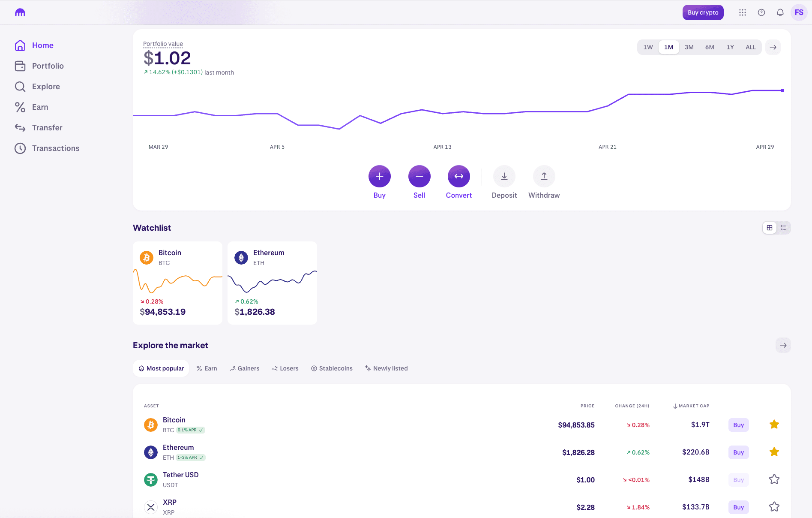Image resolution: width=812 pixels, height=518 pixels.
Task: Set chart range to 3M
Action: click(x=689, y=47)
